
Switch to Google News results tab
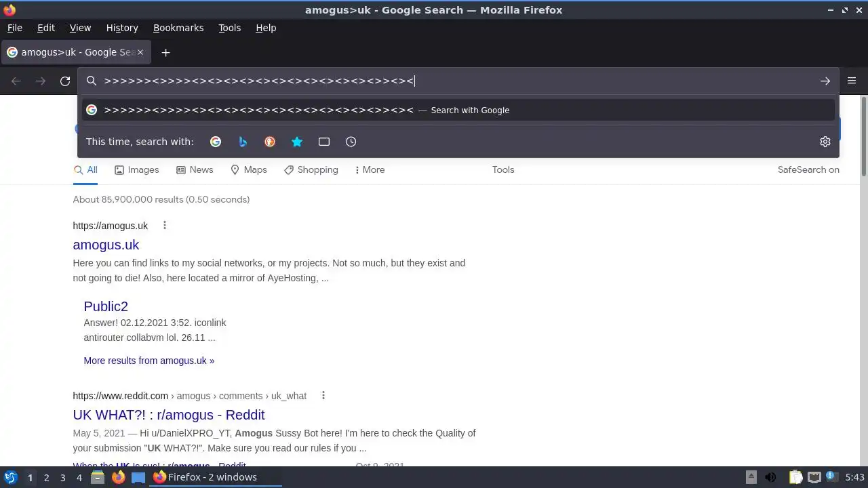pos(195,169)
